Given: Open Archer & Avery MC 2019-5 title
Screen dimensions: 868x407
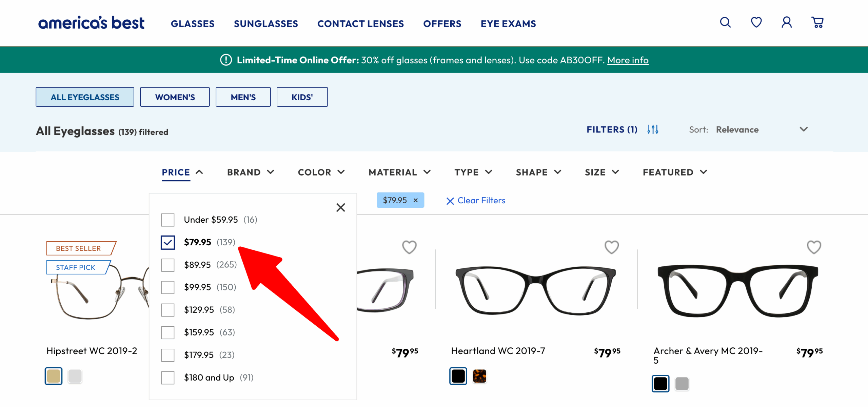Looking at the screenshot, I should (708, 355).
